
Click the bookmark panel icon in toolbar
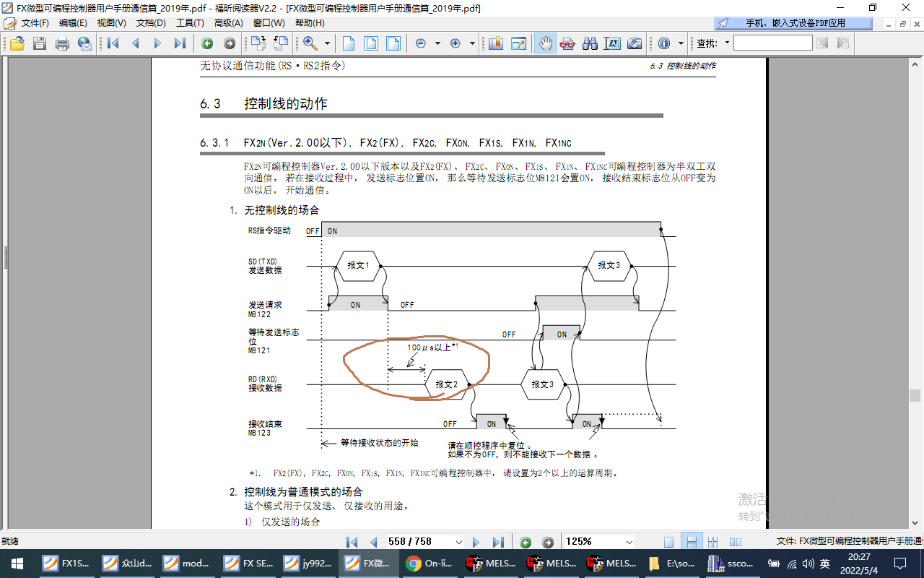494,43
